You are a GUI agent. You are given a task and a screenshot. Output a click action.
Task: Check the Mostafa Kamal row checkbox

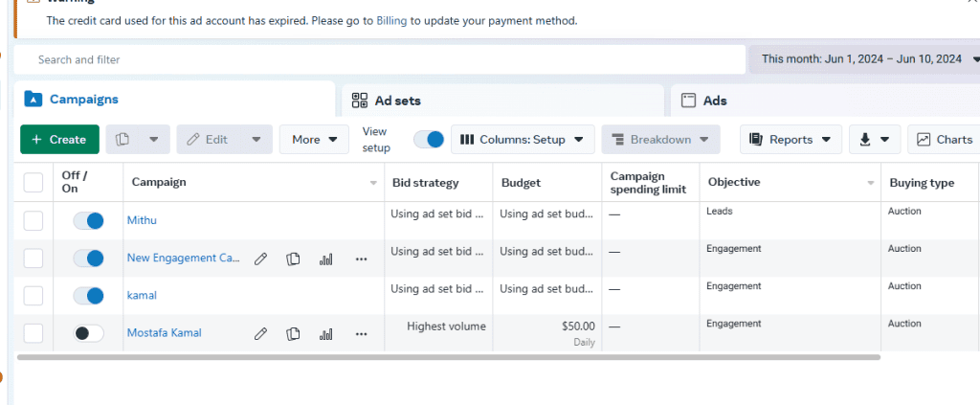pos(33,333)
